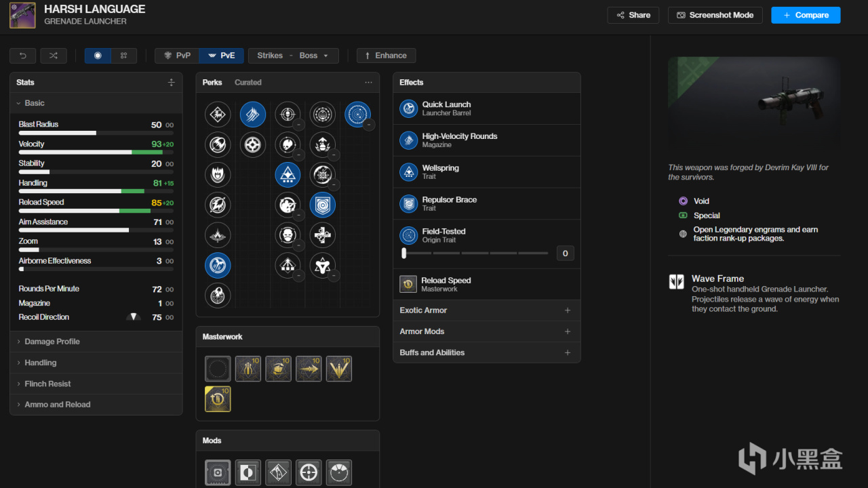This screenshot has width=868, height=488.
Task: Select the V-shaped handling masterwork icon
Action: [339, 369]
